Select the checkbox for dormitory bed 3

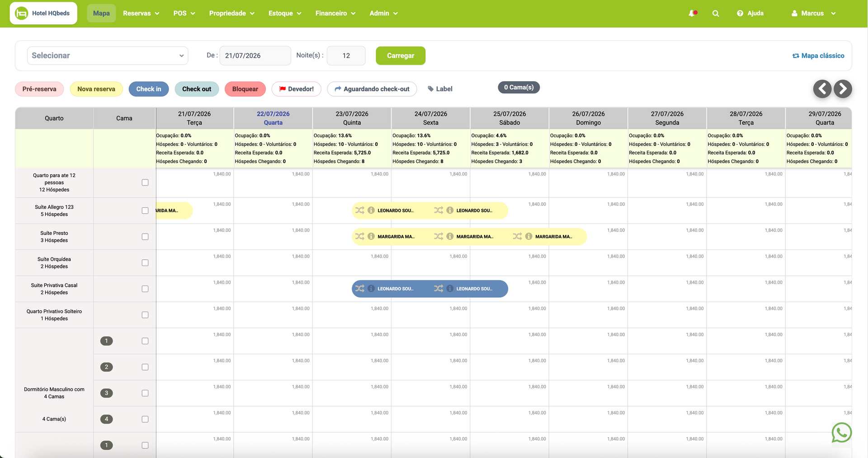click(145, 393)
